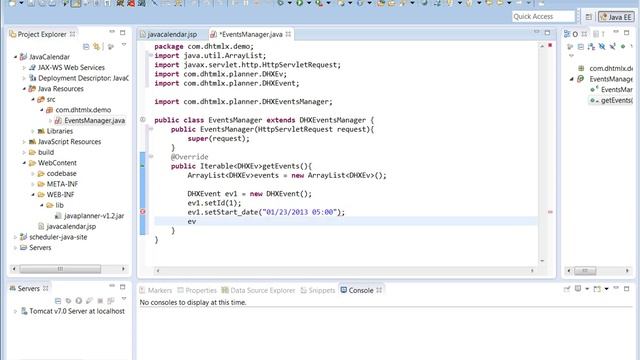The width and height of the screenshot is (640, 360).
Task: Collapse the Java Resources node
Action: point(24,89)
